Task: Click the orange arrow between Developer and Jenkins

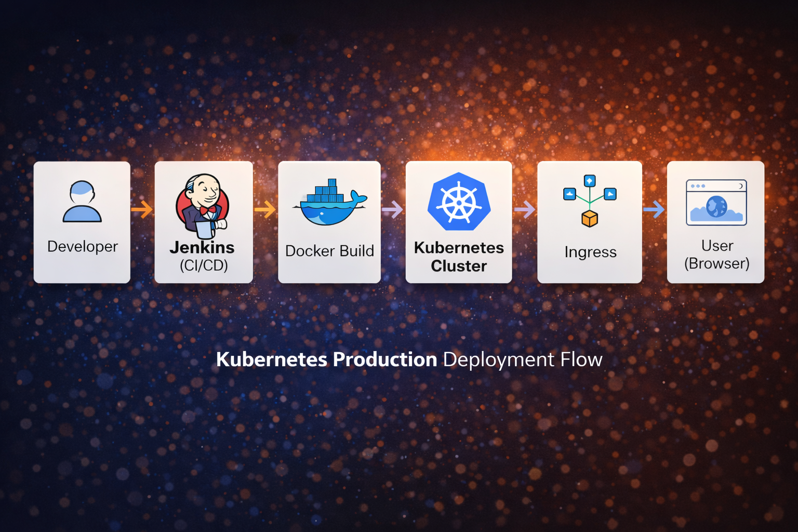Action: 142,209
